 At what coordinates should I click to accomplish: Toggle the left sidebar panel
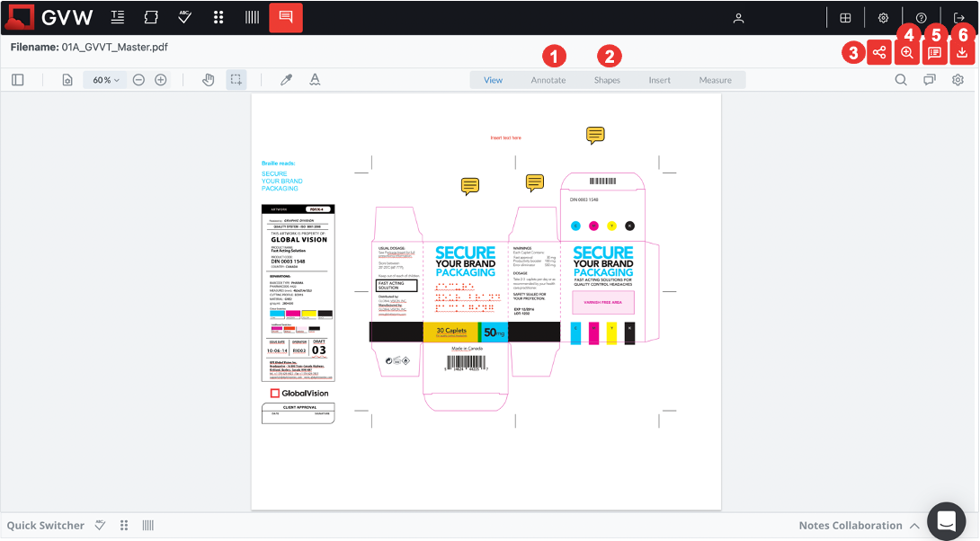(18, 80)
